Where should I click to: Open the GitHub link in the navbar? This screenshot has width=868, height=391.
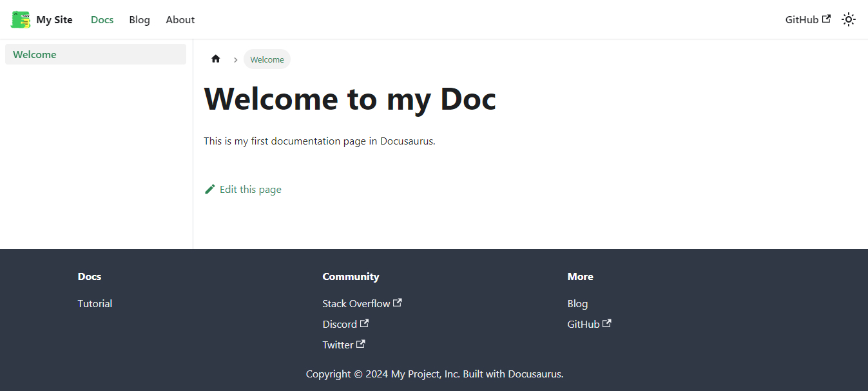point(801,19)
